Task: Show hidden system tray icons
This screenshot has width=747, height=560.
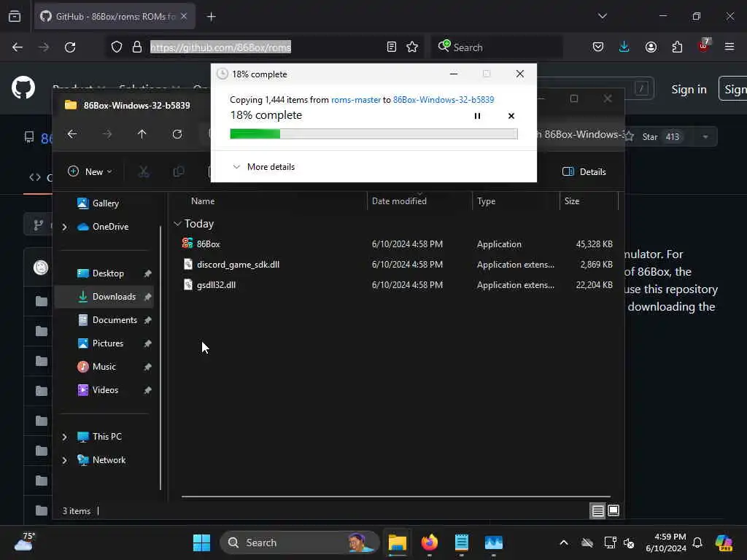Action: tap(564, 542)
